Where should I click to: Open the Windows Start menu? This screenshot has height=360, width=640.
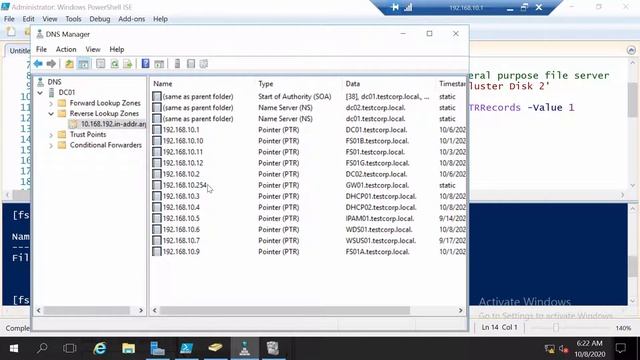point(13,349)
